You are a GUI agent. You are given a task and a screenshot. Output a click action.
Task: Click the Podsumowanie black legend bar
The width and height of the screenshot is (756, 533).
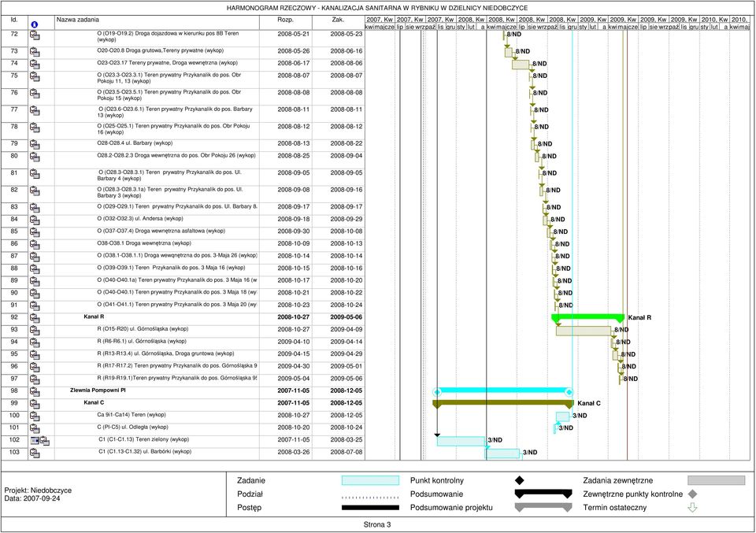pos(543,494)
